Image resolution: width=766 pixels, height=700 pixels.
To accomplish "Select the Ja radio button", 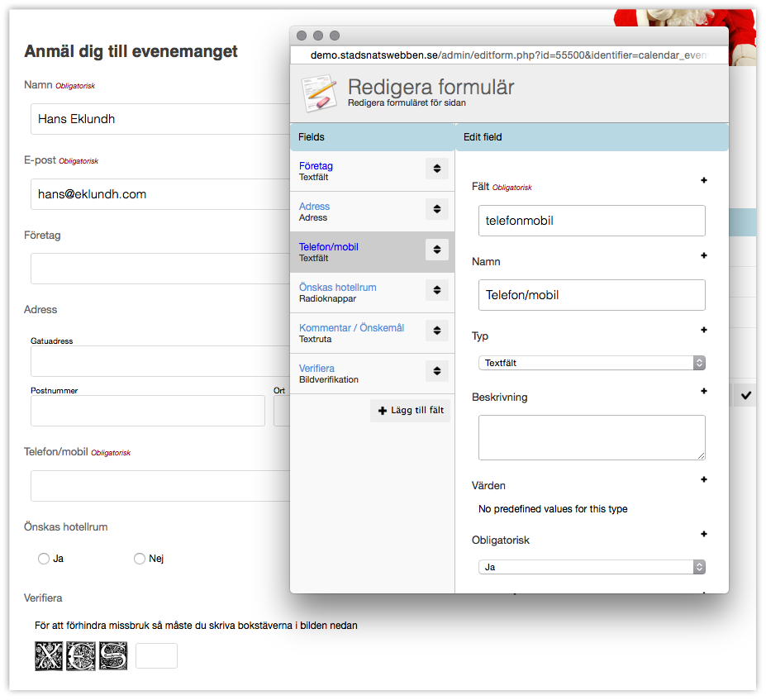I will 44,560.
